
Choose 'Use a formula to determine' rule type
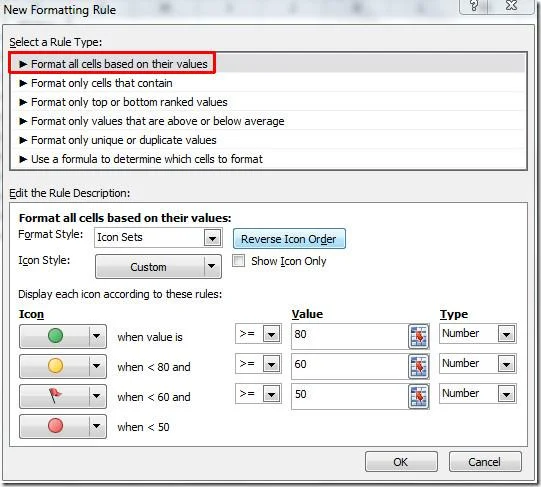pos(268,159)
